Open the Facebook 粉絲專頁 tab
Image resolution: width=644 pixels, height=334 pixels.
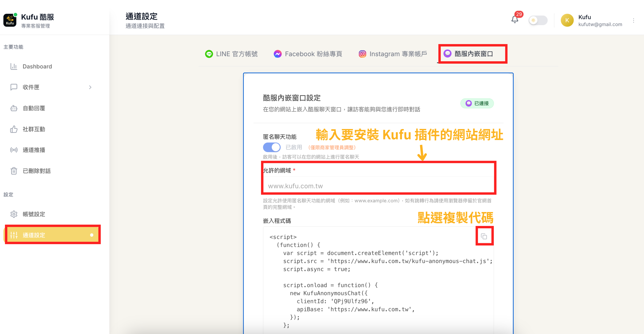point(308,54)
